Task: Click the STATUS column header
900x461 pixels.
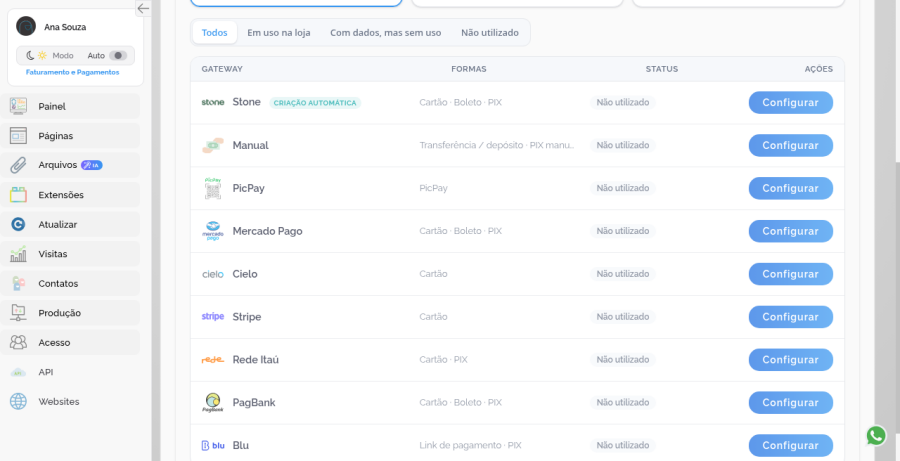Action: pos(662,69)
